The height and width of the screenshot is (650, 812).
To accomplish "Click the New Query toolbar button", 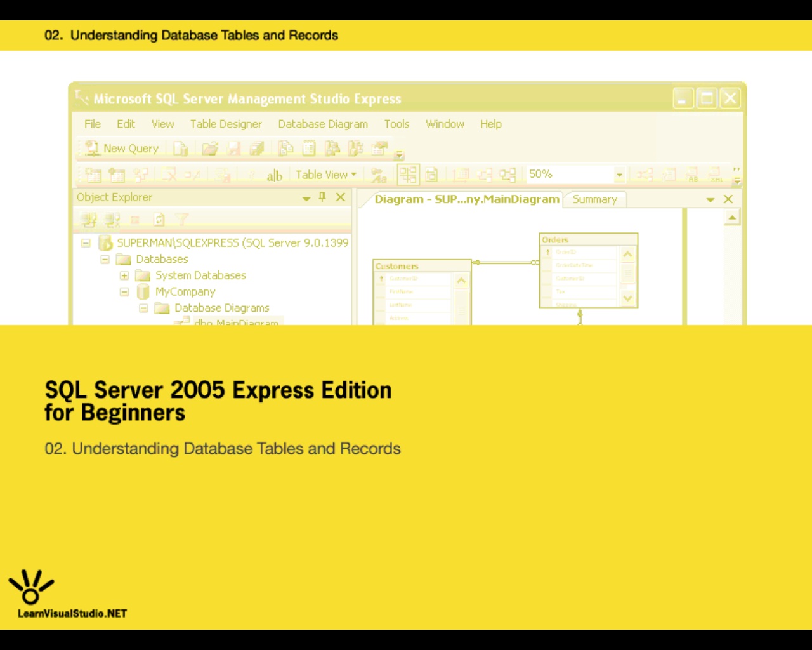I will point(122,149).
